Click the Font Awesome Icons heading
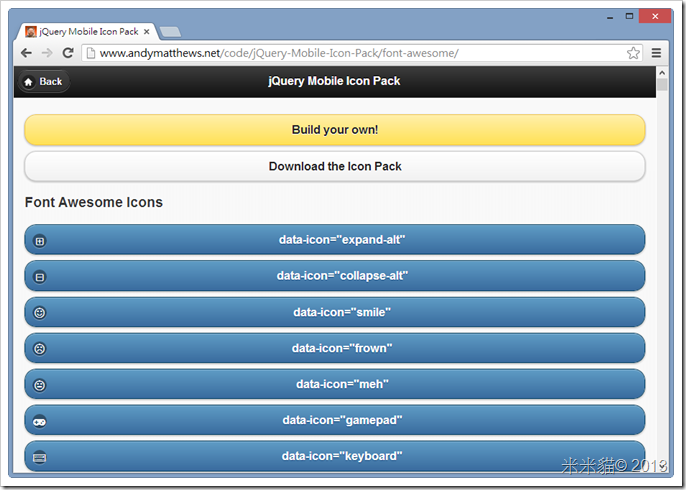 [94, 202]
